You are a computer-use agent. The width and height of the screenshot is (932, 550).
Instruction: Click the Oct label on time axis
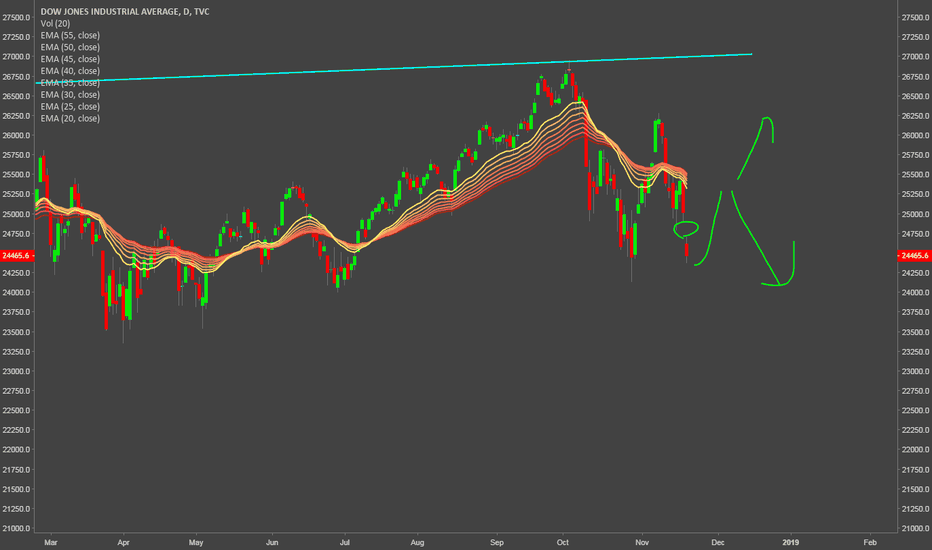pos(563,542)
